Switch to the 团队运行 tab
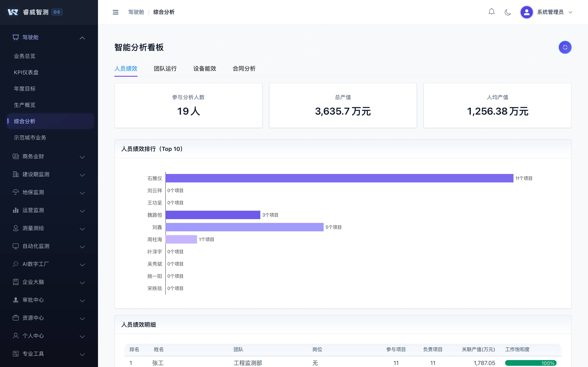 (x=165, y=69)
